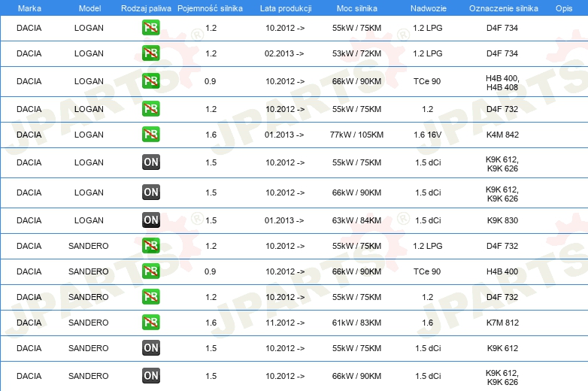Select engine codes H4B 400, H4B 408
The image size is (588, 391).
tap(502, 83)
